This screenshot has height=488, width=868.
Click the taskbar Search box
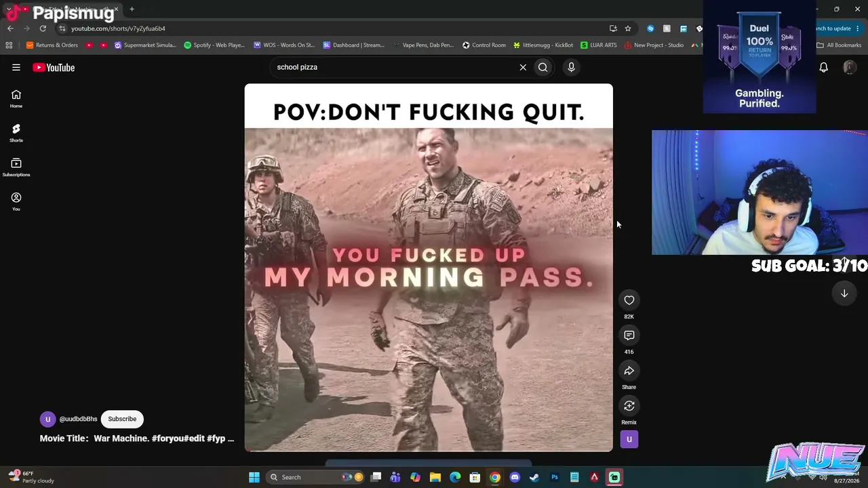[x=315, y=477]
